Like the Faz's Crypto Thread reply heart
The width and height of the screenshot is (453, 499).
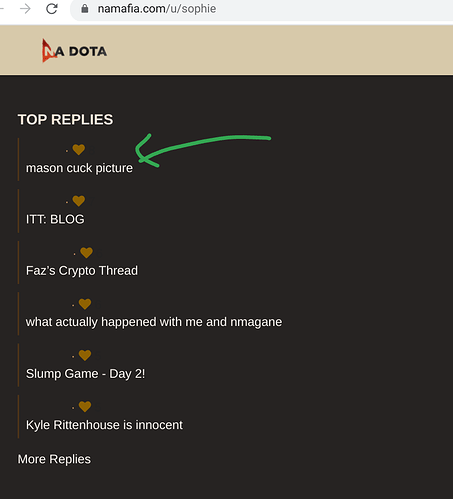coord(86,252)
